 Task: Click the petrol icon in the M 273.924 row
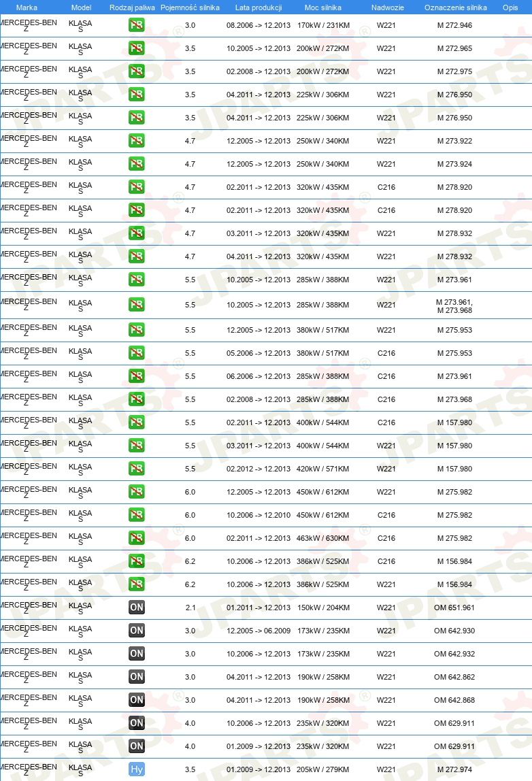137,164
